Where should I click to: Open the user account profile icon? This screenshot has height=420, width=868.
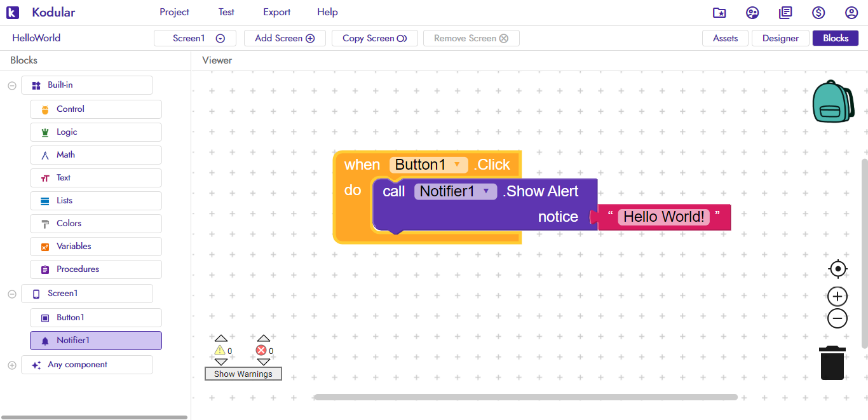click(851, 13)
